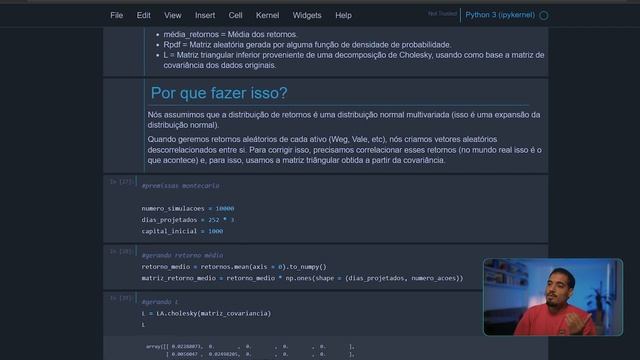Click the bullet starting 'Rpdf = Matriz aleatória'
This screenshot has height=360, width=640.
(307, 45)
